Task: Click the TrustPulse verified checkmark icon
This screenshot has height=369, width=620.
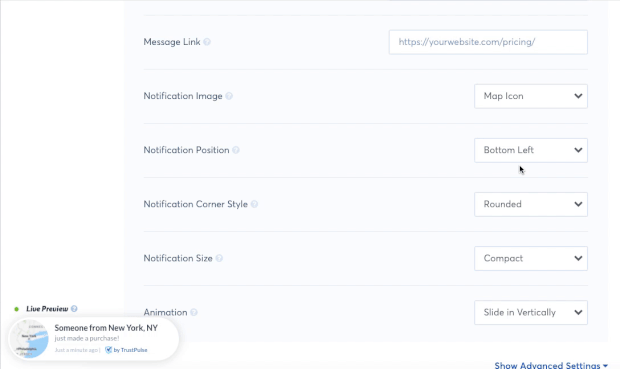Action: [108, 350]
